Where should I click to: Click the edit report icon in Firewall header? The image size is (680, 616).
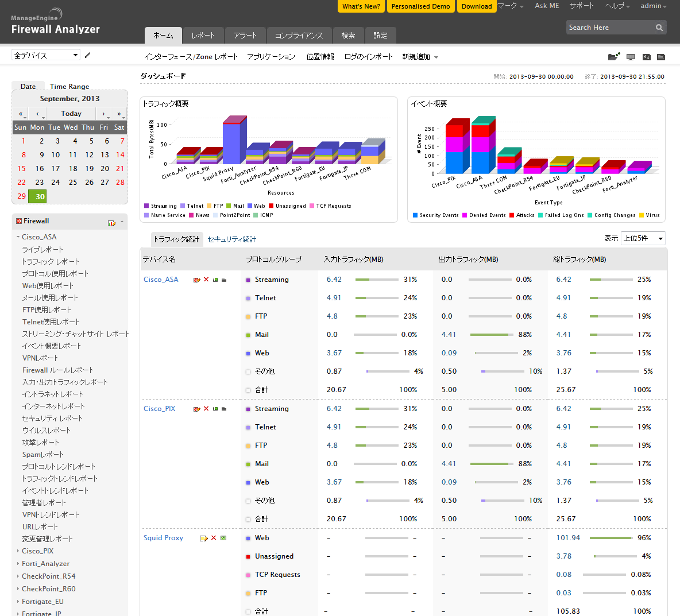(111, 223)
